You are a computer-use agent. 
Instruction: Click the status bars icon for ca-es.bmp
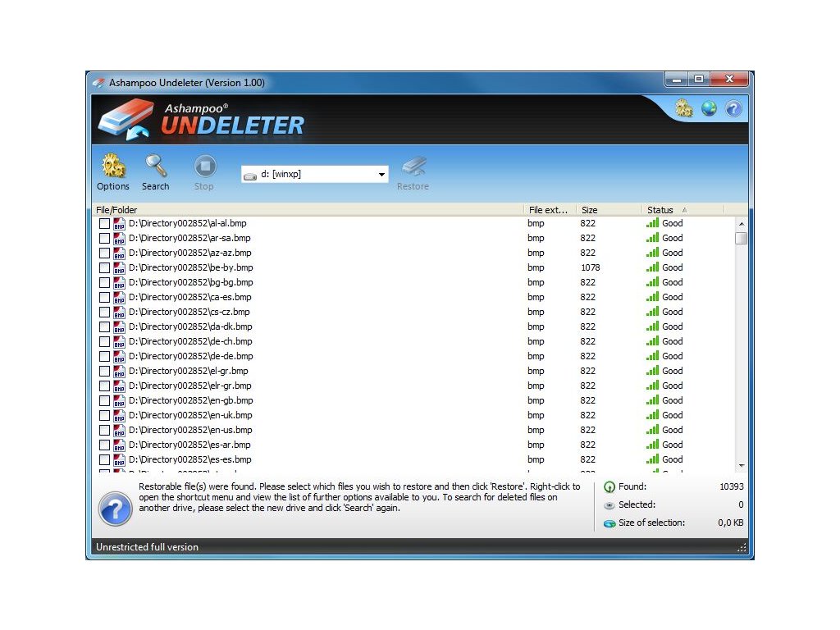pos(652,297)
